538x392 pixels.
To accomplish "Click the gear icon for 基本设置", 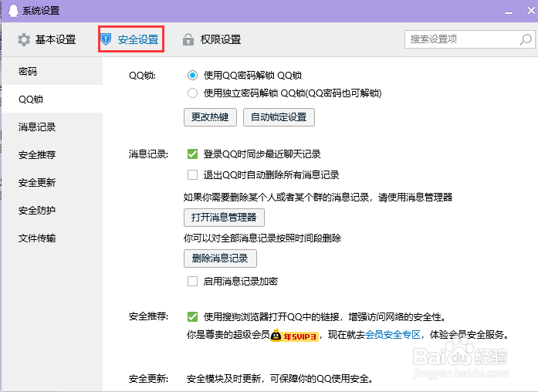I will [x=24, y=40].
